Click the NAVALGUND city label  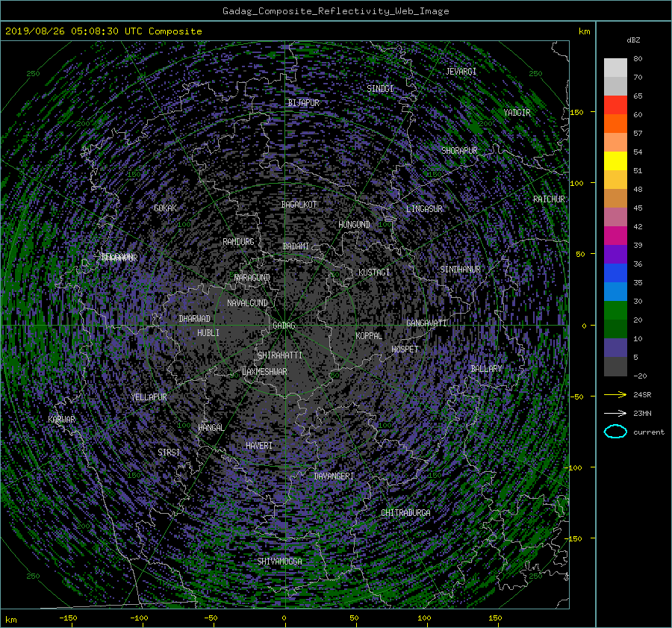point(247,303)
